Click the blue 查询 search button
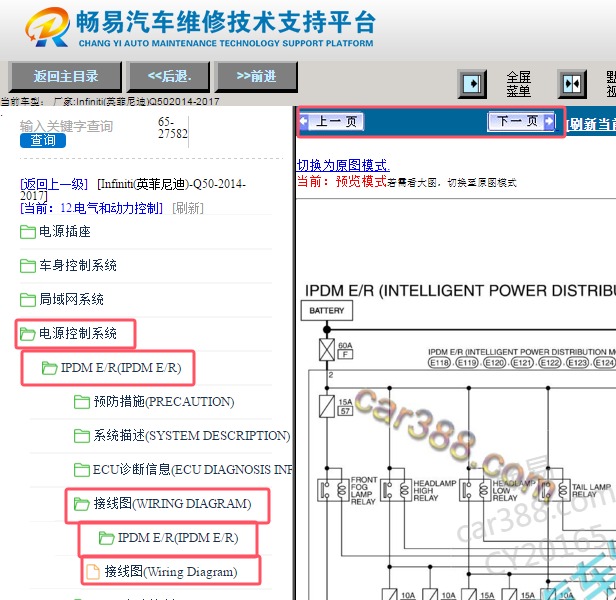Image resolution: width=616 pixels, height=600 pixels. 43,140
